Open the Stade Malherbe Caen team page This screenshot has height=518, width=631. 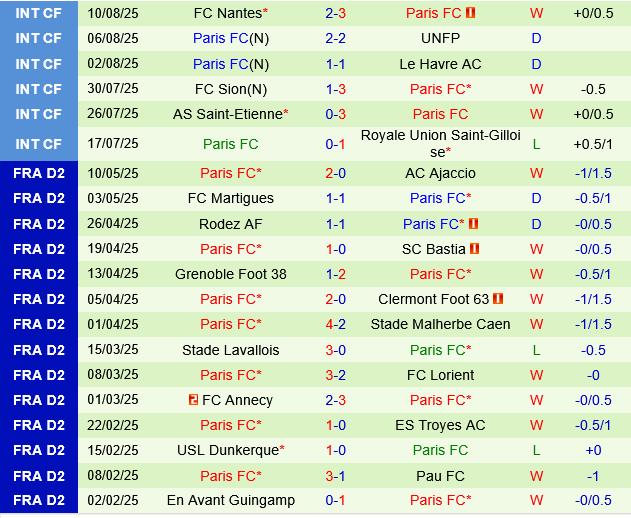pyautogui.click(x=440, y=324)
